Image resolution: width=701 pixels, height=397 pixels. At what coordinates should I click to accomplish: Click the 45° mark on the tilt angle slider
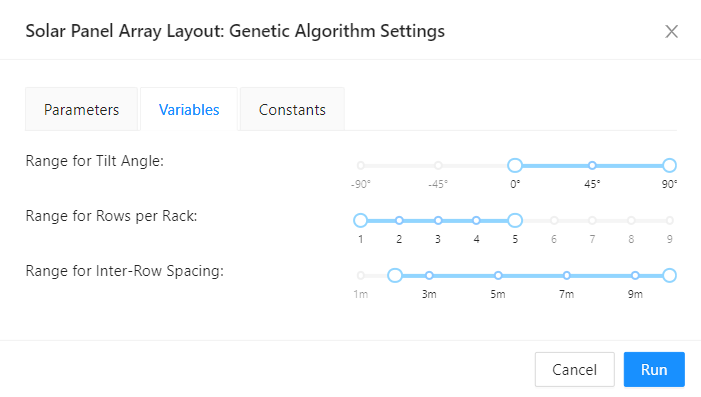coord(592,165)
